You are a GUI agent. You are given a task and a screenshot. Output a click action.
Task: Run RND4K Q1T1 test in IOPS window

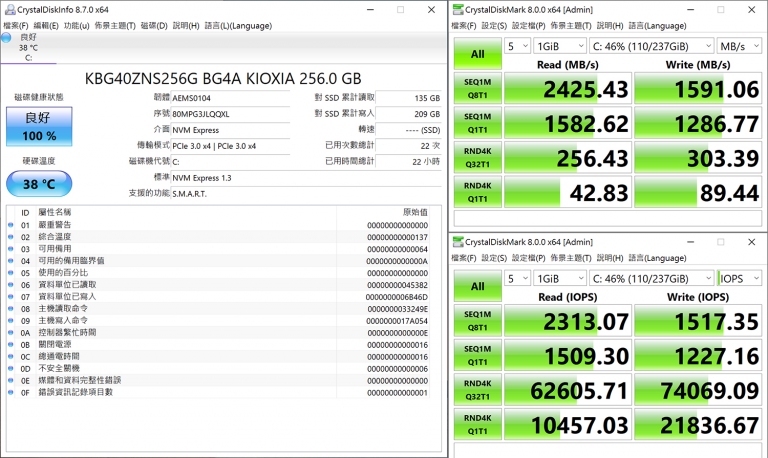pos(478,424)
